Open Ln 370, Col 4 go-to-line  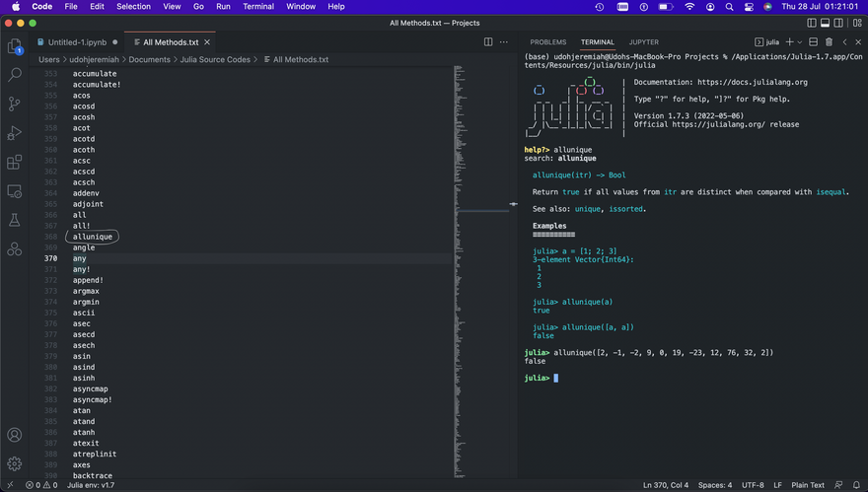coord(666,485)
